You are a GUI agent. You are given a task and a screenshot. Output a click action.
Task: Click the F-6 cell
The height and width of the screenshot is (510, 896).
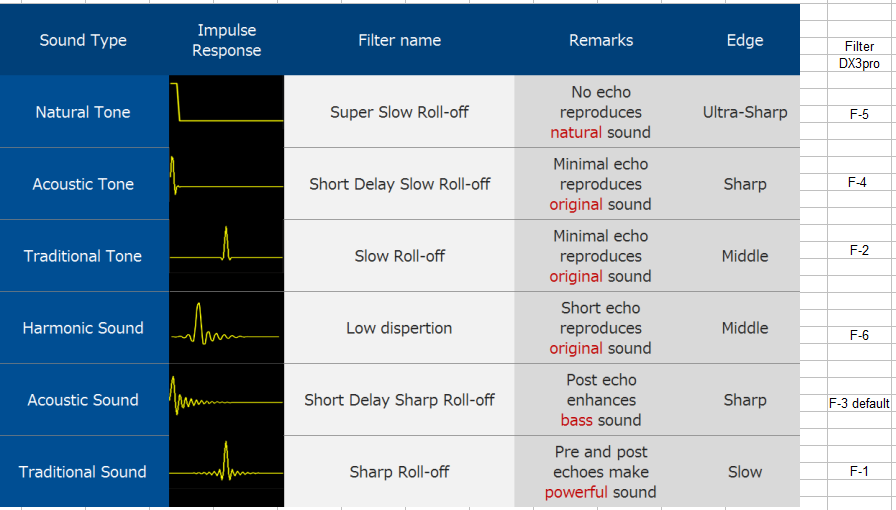coord(859,335)
